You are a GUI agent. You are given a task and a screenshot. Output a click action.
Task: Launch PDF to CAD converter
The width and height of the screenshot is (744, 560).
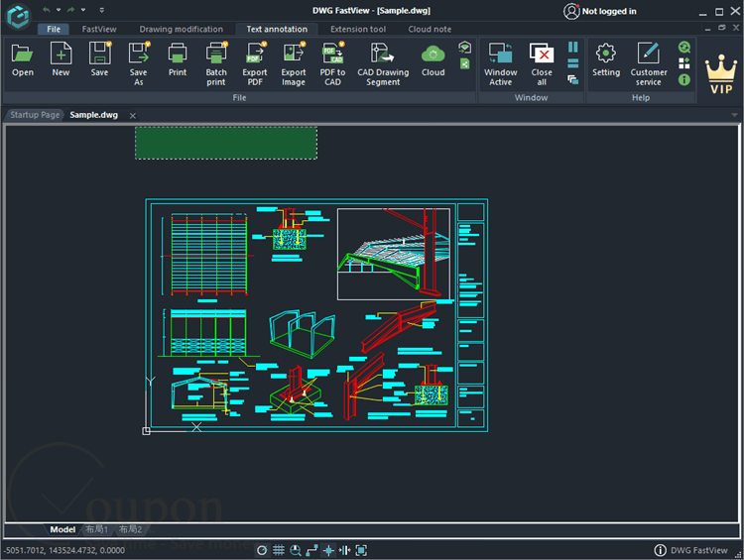[332, 64]
